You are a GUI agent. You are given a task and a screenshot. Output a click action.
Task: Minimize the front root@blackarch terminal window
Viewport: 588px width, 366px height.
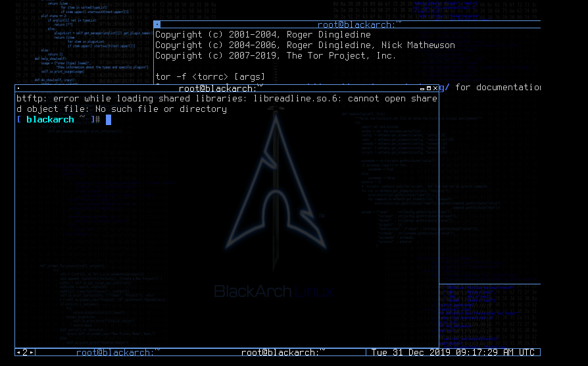point(422,89)
